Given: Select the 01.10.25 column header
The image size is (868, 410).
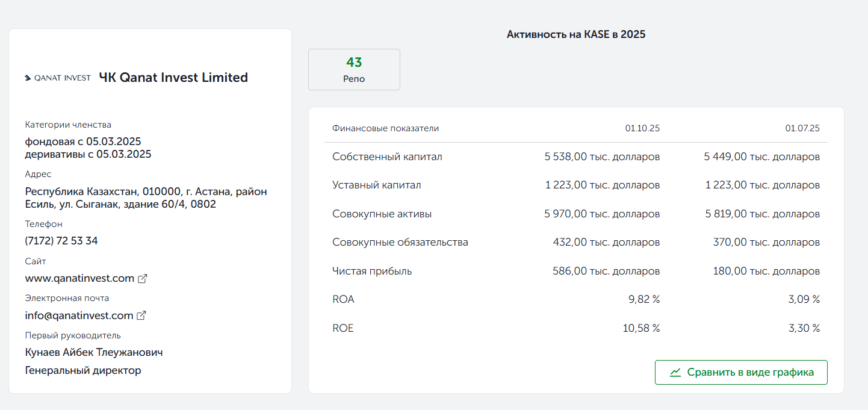Looking at the screenshot, I should [x=642, y=128].
